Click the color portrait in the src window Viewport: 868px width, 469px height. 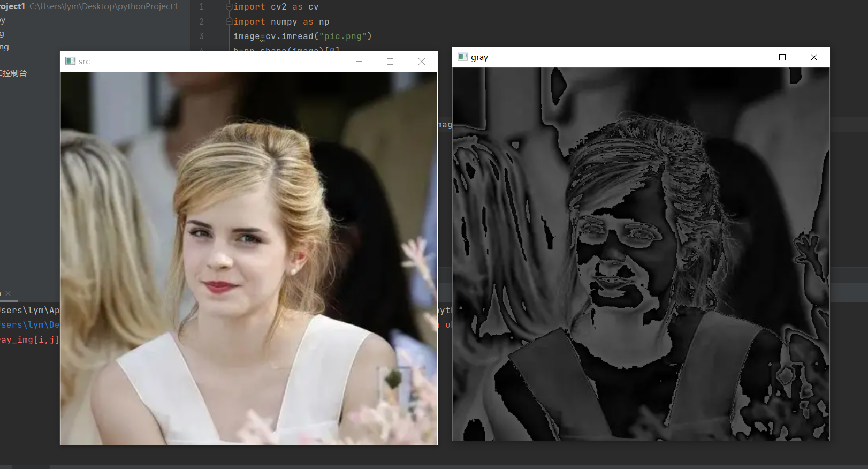tap(249, 259)
